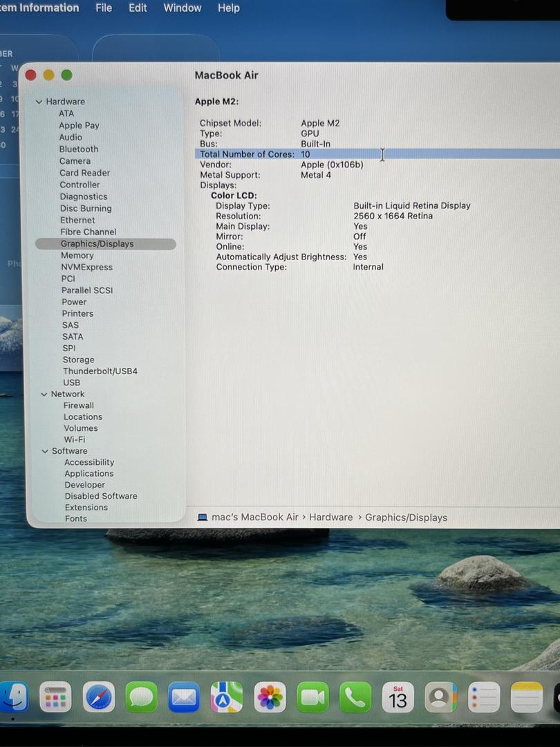Viewport: 560px width, 747px height.
Task: Select Firewall under Network
Action: click(x=79, y=405)
